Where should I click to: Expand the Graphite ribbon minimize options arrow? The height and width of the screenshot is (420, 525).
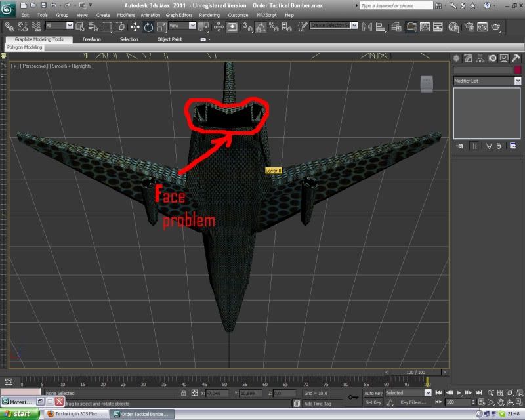click(209, 39)
